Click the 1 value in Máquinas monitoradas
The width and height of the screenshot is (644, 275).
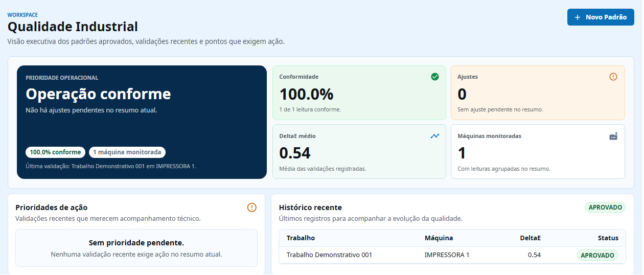coord(462,153)
